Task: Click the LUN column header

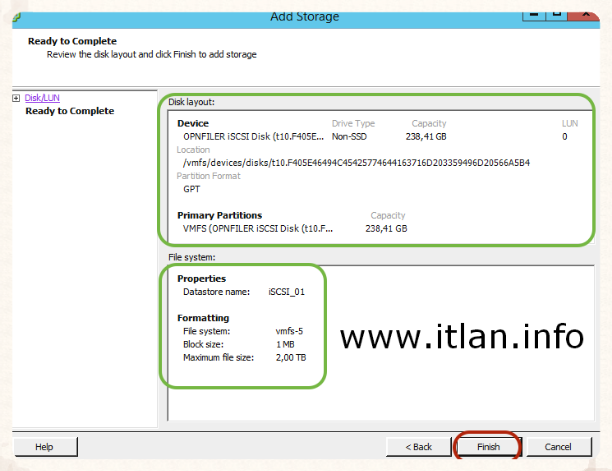Action: 570,123
